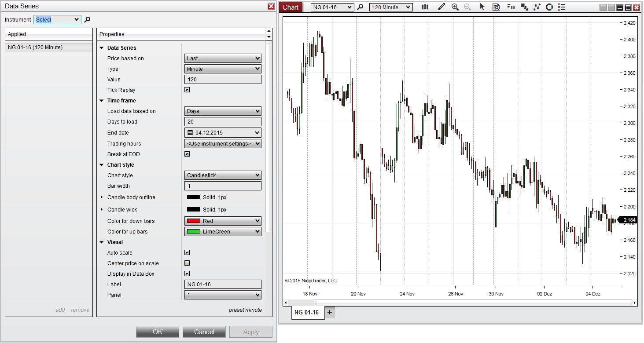Click the calendar icon in End date field
The image size is (644, 343).
pos(190,133)
